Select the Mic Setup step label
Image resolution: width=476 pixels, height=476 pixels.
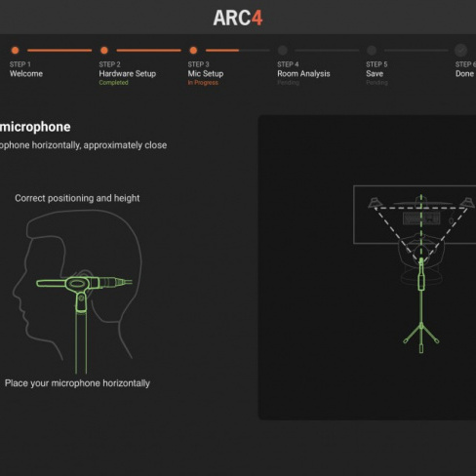coord(206,74)
